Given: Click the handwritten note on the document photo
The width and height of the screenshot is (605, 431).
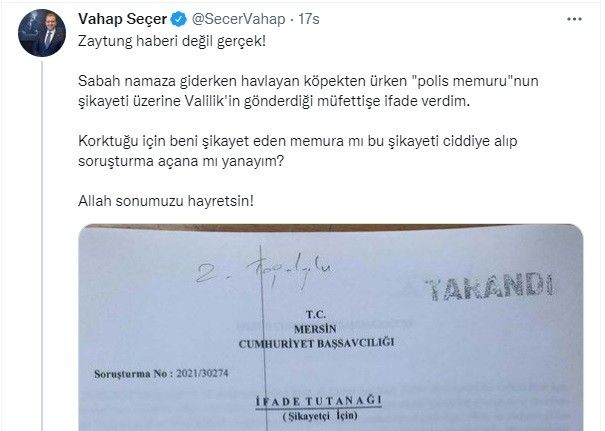Looking at the screenshot, I should click(x=264, y=272).
